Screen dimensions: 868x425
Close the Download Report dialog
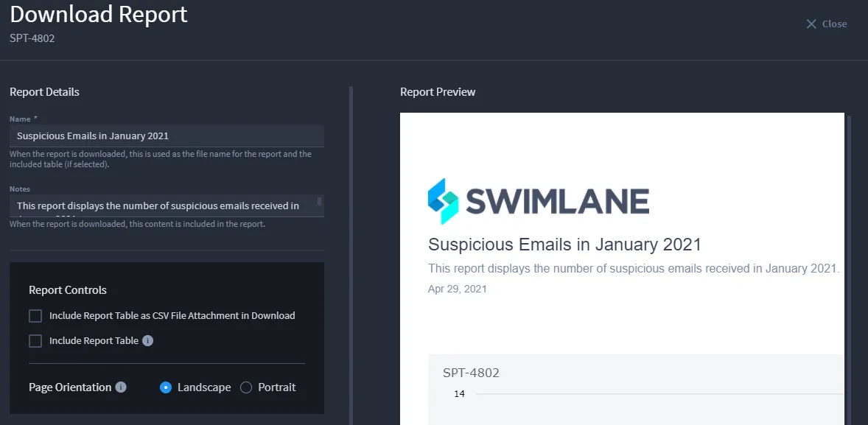pyautogui.click(x=827, y=24)
